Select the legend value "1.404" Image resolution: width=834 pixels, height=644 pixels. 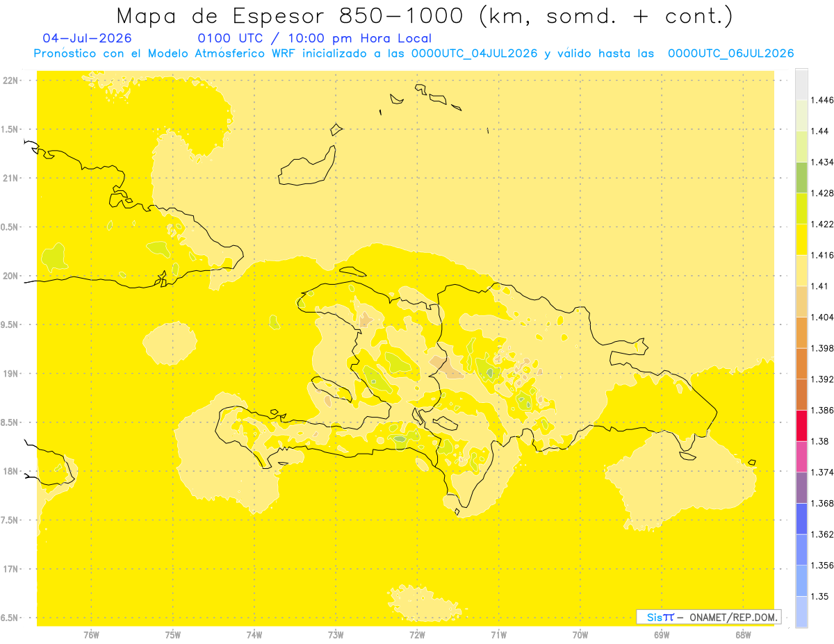pyautogui.click(x=822, y=317)
